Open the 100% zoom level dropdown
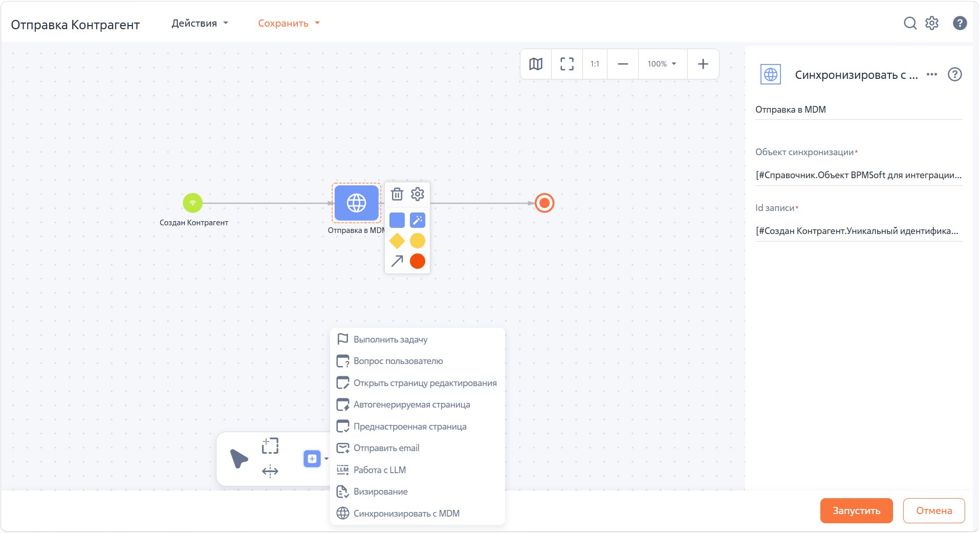Screen dimensions: 980x533 click(662, 64)
